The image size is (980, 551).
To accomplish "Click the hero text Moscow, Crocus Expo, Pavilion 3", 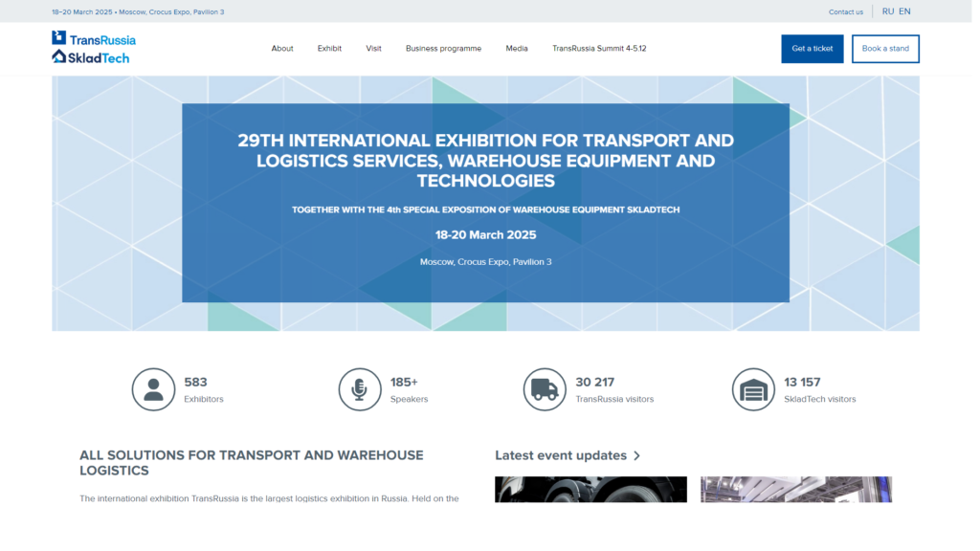I will coord(485,262).
